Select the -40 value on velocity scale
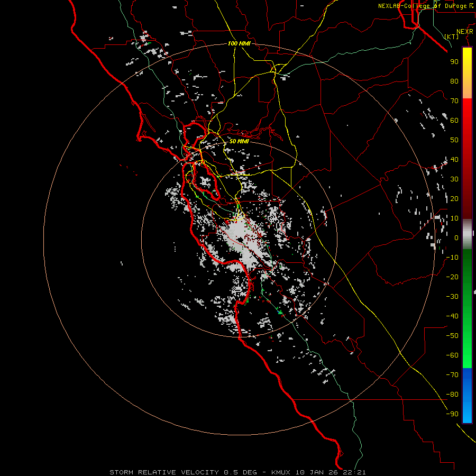476x476 pixels. (452, 316)
